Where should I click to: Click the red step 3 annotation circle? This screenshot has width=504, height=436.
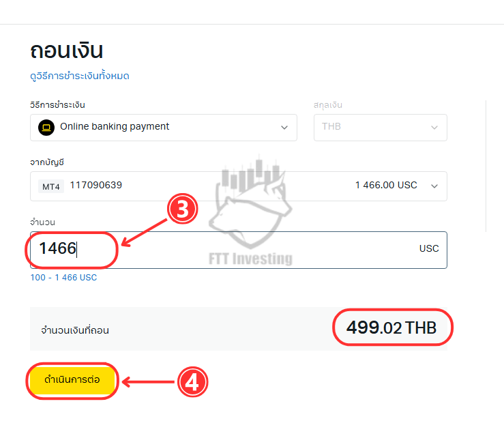[183, 209]
